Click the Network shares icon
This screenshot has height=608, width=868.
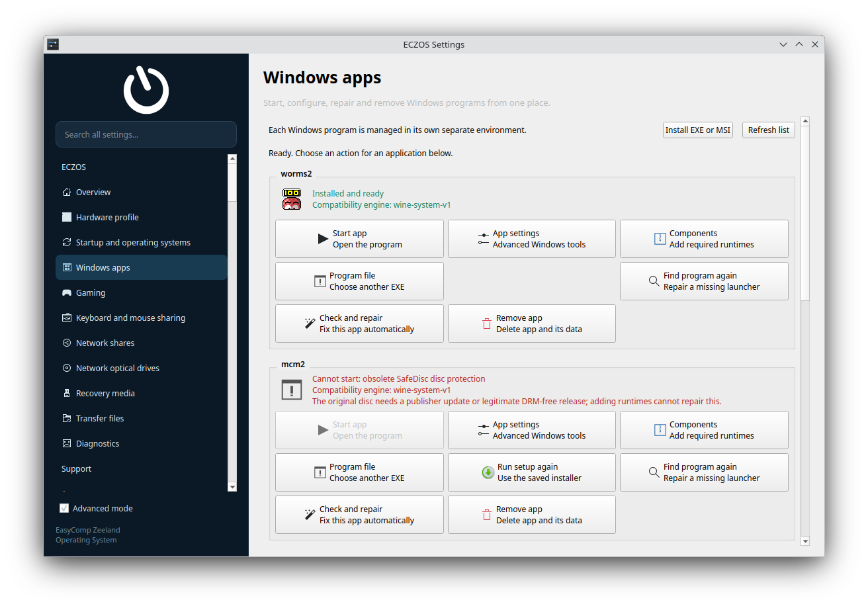(x=66, y=343)
